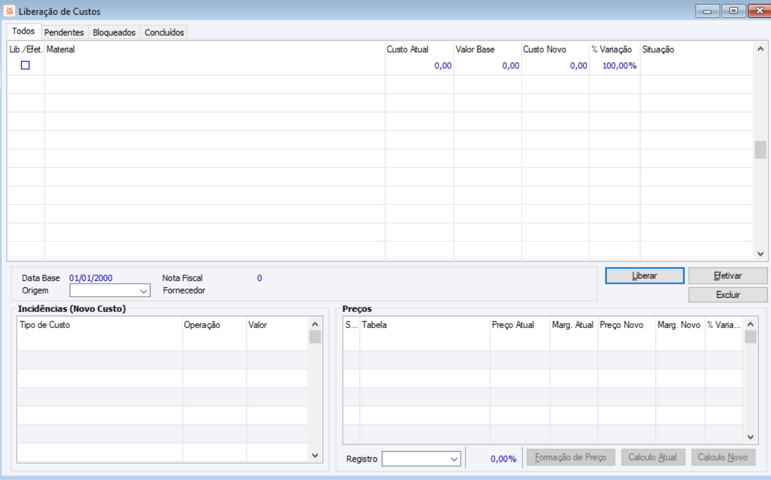
Task: Click the Lib./Efet. column header
Action: tap(26, 49)
